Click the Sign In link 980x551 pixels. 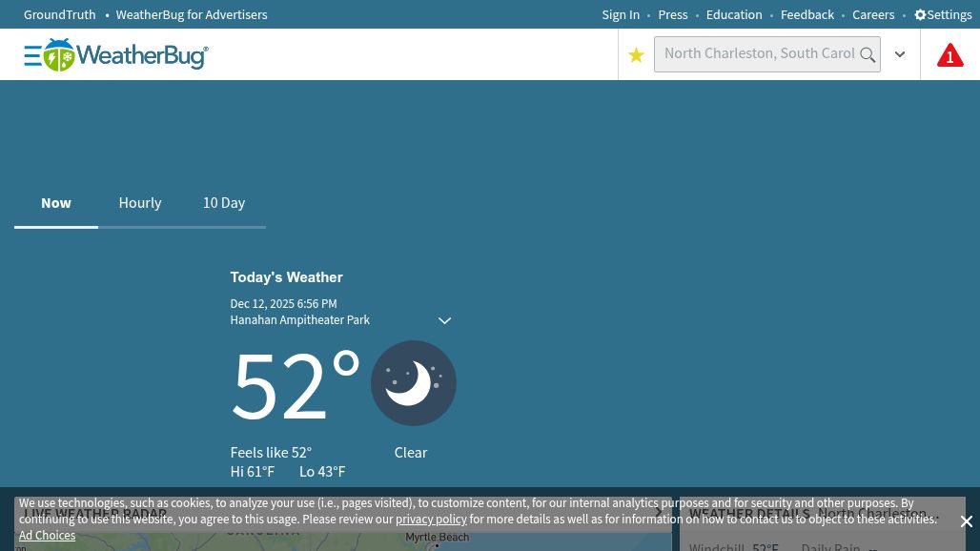coord(621,15)
